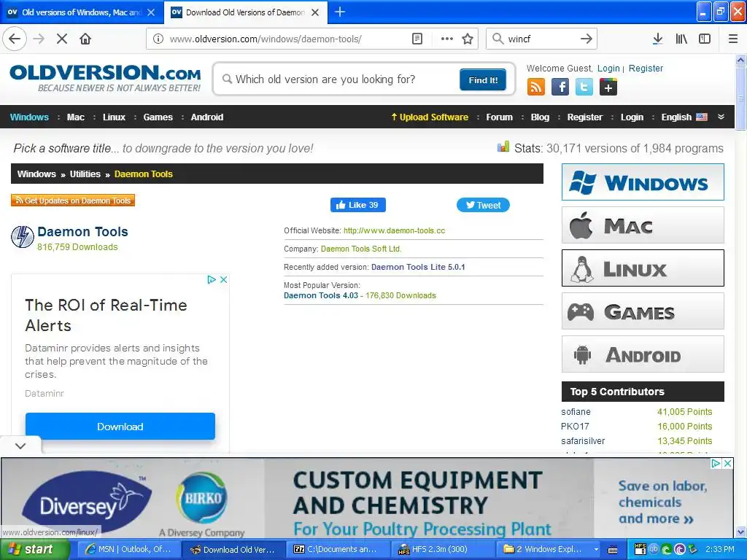Close the Diversey banner ad
Image resolution: width=747 pixels, height=560 pixels.
[727, 463]
